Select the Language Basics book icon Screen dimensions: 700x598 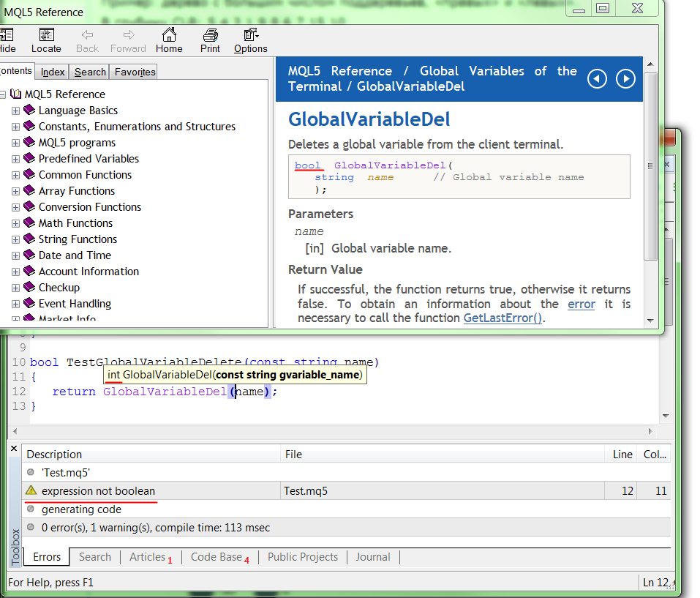point(29,110)
